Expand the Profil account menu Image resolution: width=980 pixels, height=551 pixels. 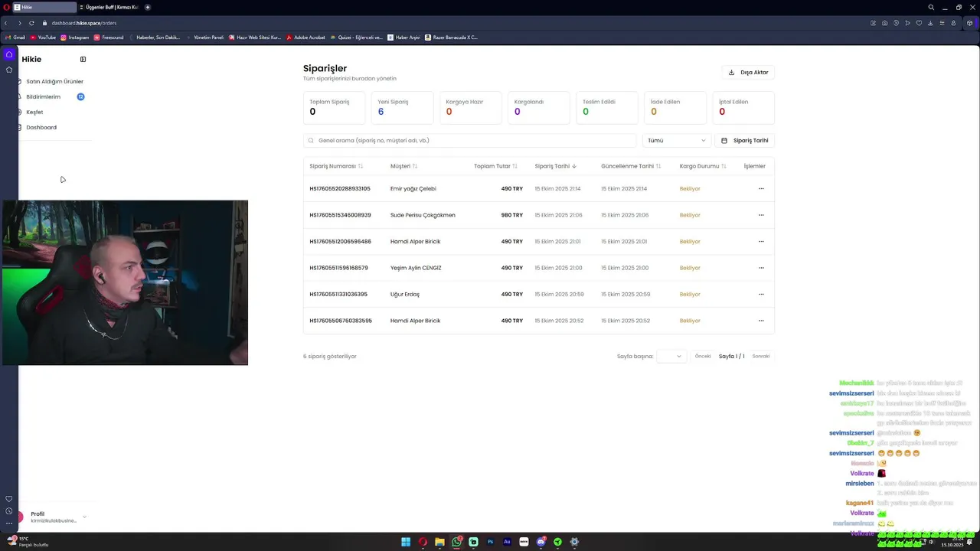[x=54, y=517]
